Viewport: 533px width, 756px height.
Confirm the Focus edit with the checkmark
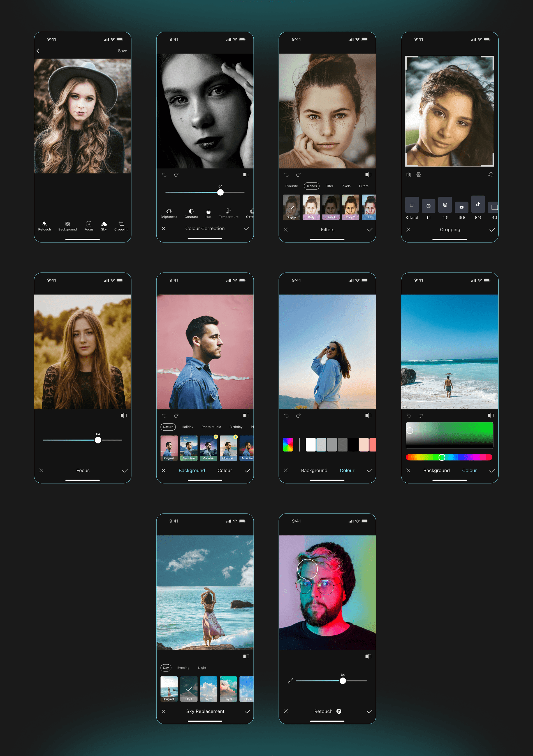125,471
